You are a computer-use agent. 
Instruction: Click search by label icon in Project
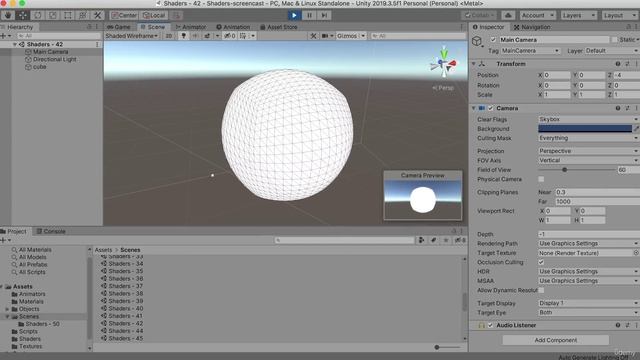[x=433, y=240]
